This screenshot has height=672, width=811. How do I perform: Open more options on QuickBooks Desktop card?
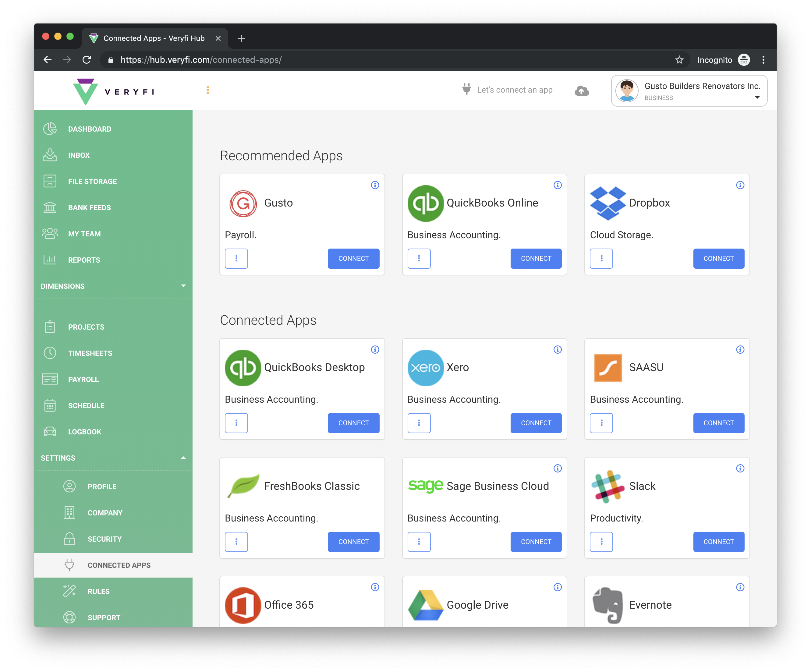pos(236,423)
